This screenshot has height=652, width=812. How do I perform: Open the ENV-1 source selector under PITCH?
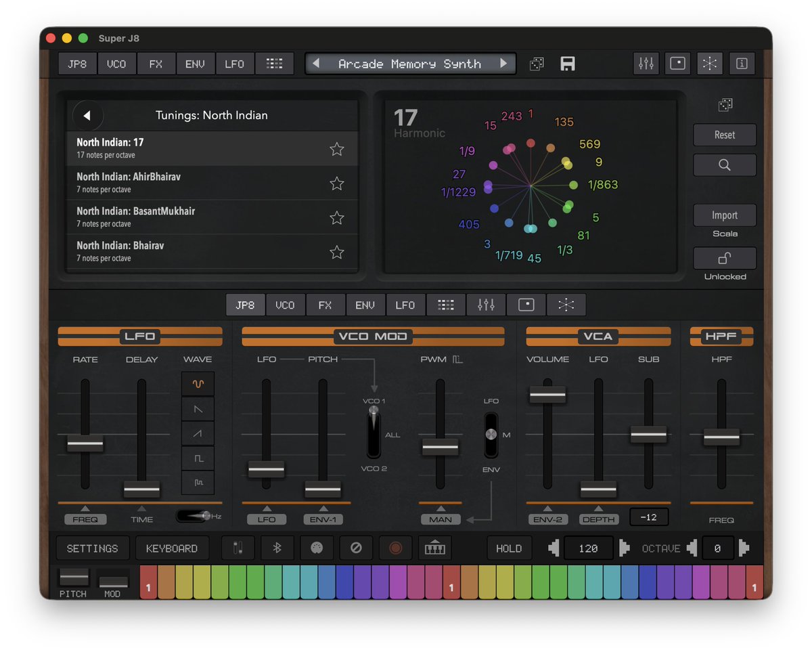[x=323, y=519]
